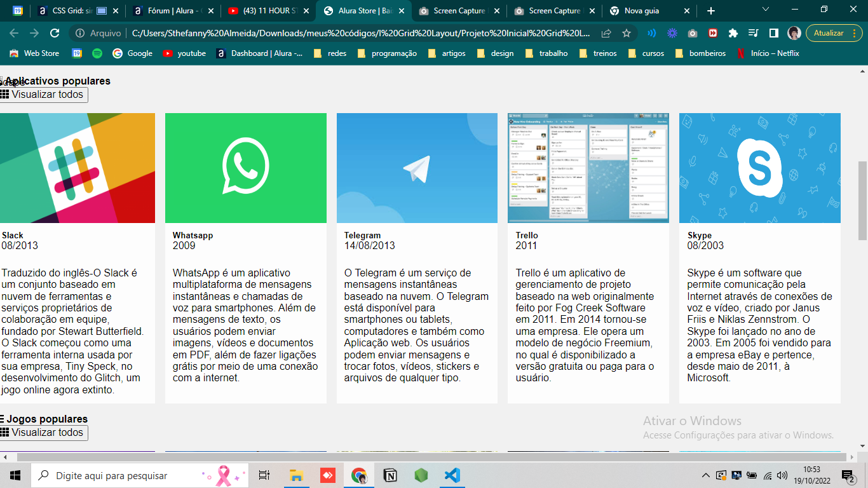Image resolution: width=868 pixels, height=488 pixels.
Task: Click the Telegram logo image
Action: click(417, 168)
